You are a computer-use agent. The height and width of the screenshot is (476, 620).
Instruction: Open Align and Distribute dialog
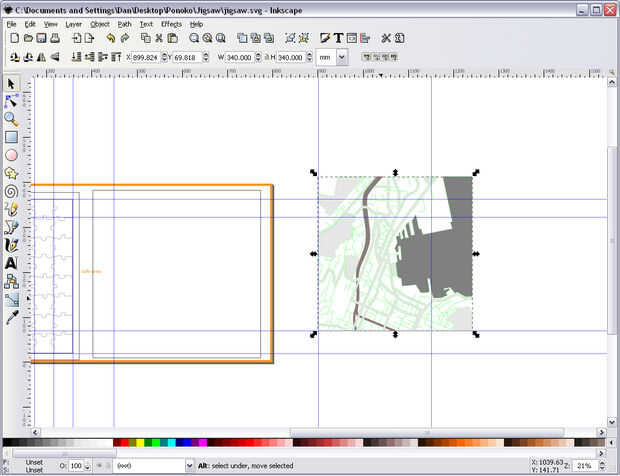click(365, 38)
